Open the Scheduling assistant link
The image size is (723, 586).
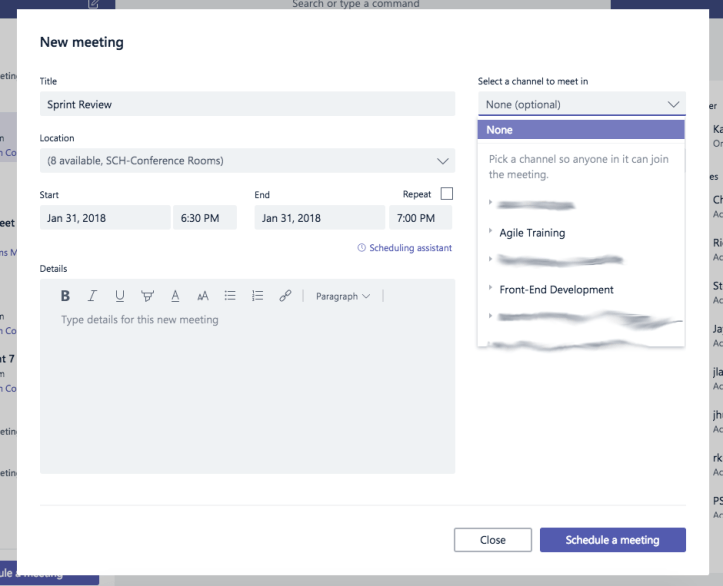pos(404,248)
